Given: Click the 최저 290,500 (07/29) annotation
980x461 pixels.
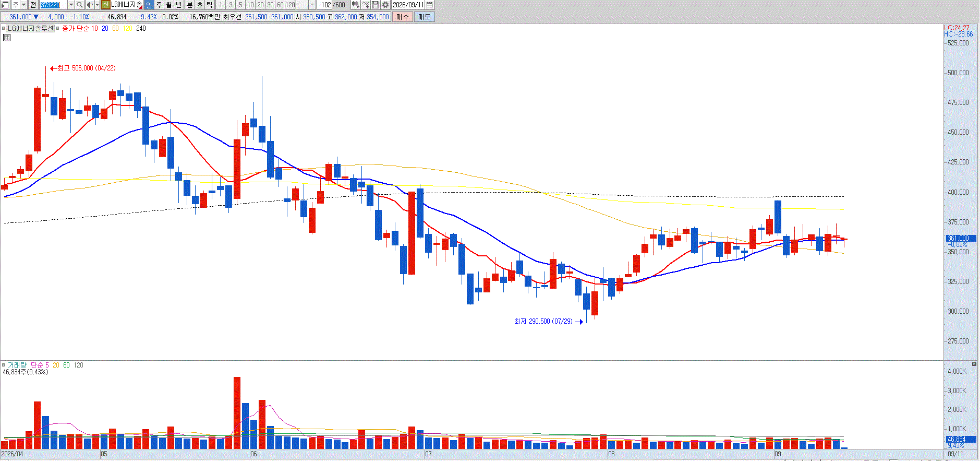Looking at the screenshot, I should coord(549,322).
